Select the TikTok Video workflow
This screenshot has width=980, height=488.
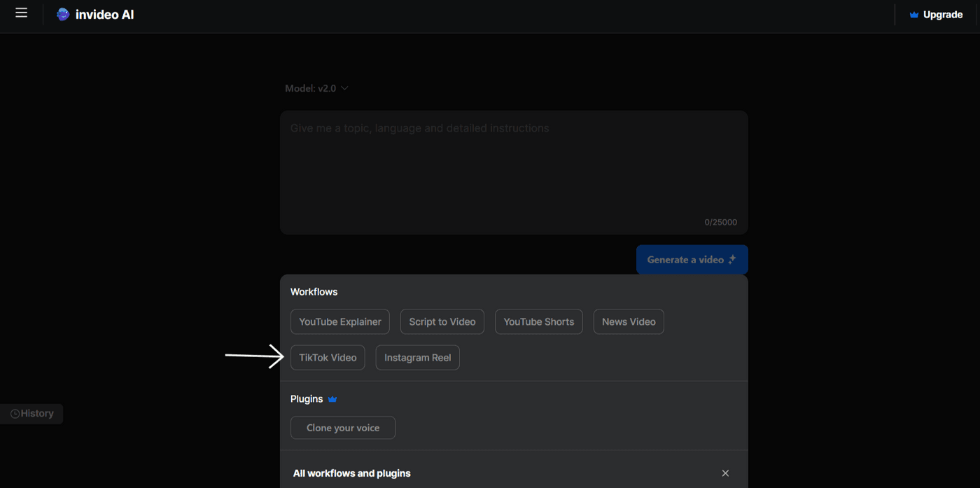(328, 357)
